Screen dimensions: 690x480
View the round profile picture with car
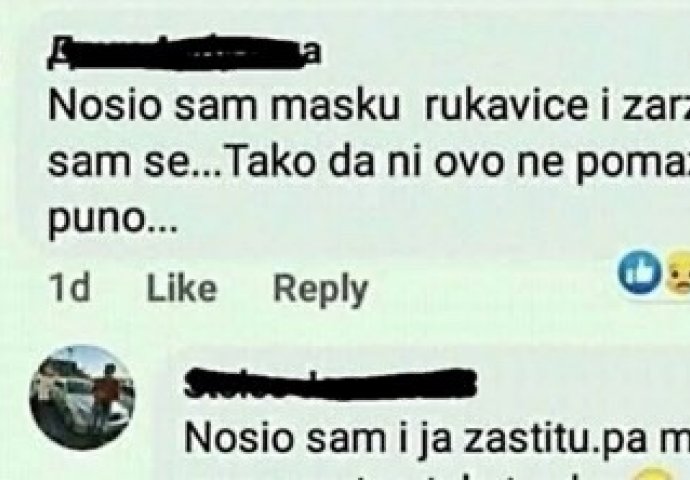tap(82, 397)
